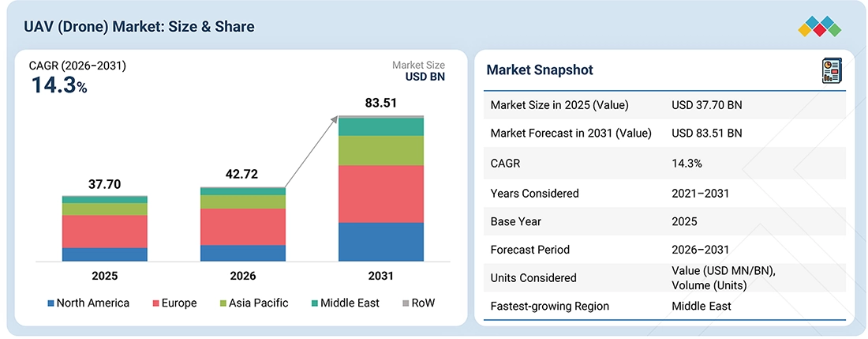Click the 2031 bar blue North America segment
The image size is (868, 339).
click(x=381, y=242)
